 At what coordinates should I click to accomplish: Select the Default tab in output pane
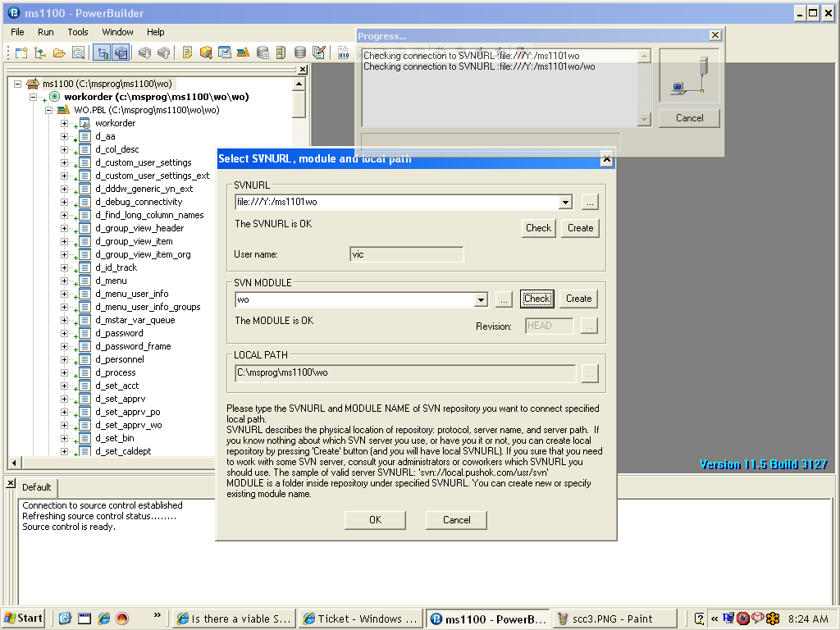36,487
